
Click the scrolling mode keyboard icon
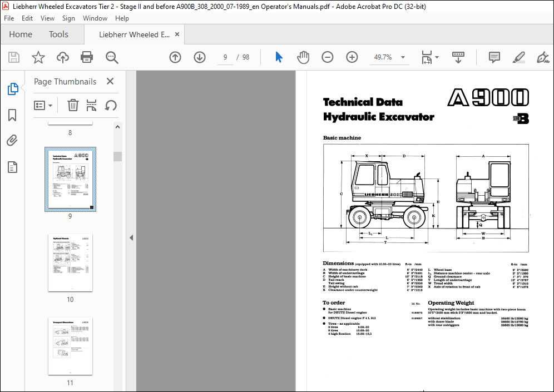(x=458, y=57)
